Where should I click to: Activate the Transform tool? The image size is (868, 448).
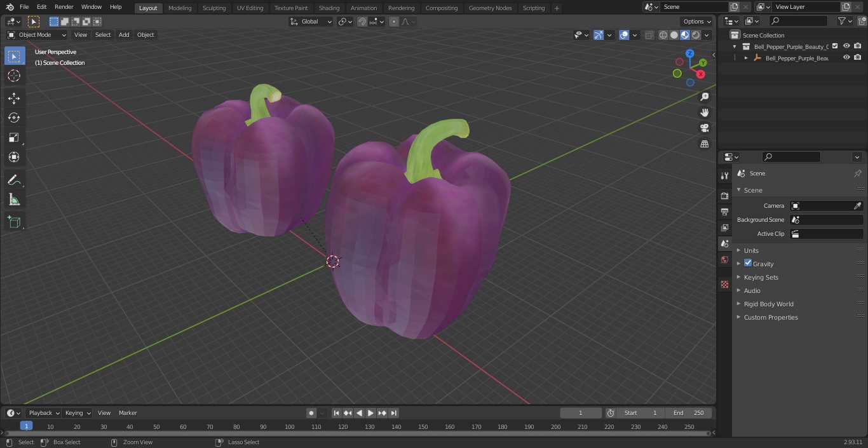click(14, 157)
